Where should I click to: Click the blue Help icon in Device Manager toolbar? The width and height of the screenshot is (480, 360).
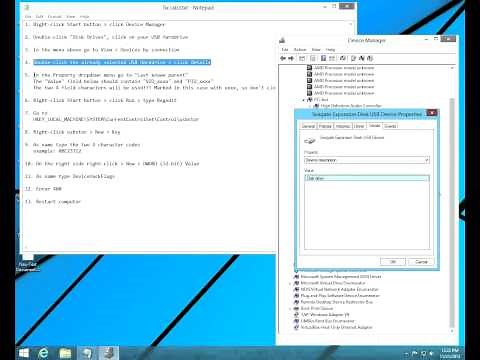pos(323,58)
